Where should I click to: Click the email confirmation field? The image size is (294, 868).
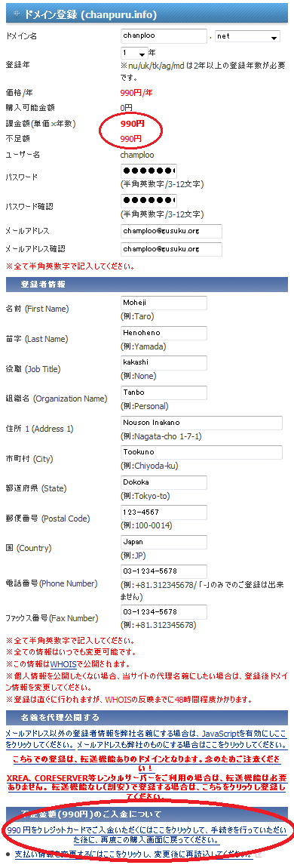tap(171, 249)
